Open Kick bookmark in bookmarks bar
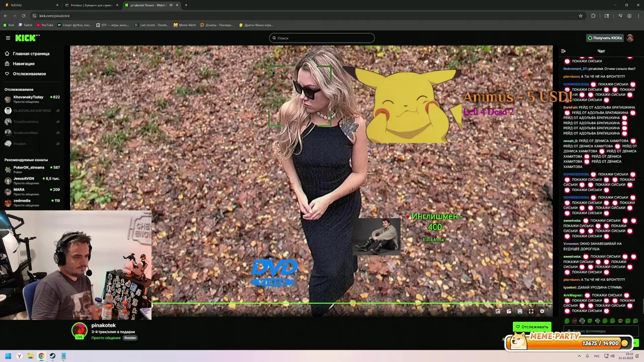The height and width of the screenshot is (362, 644). (x=9, y=25)
